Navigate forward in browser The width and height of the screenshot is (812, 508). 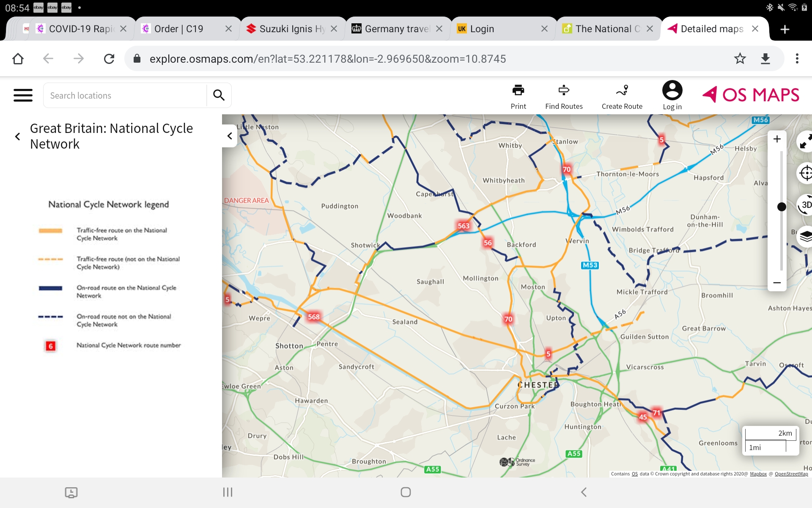(x=79, y=58)
